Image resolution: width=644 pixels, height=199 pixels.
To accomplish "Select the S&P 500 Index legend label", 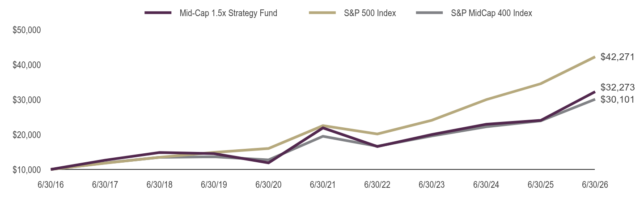I will pos(370,13).
